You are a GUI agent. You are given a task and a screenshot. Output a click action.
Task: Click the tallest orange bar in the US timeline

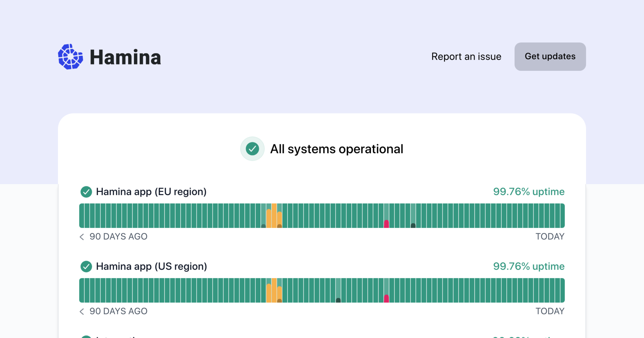click(274, 290)
